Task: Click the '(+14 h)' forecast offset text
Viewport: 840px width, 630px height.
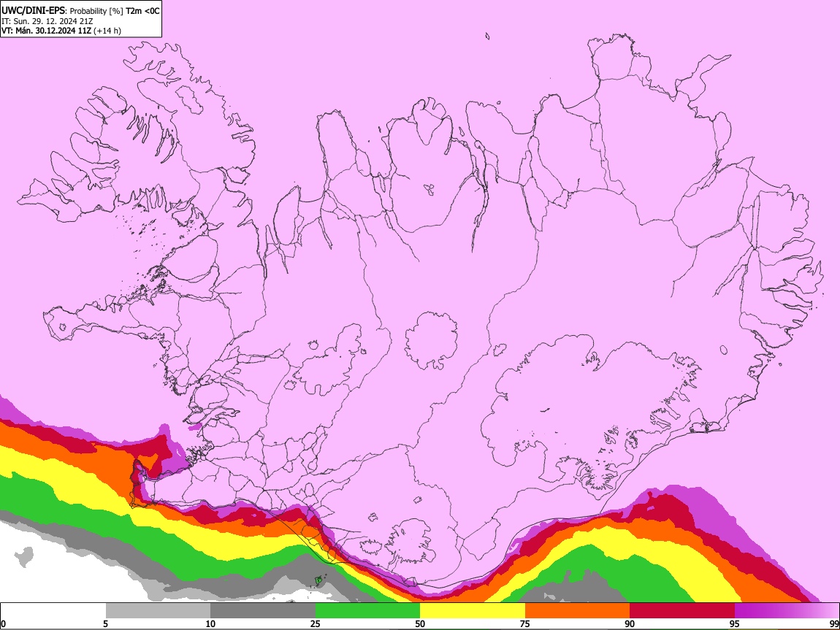Action: click(107, 31)
